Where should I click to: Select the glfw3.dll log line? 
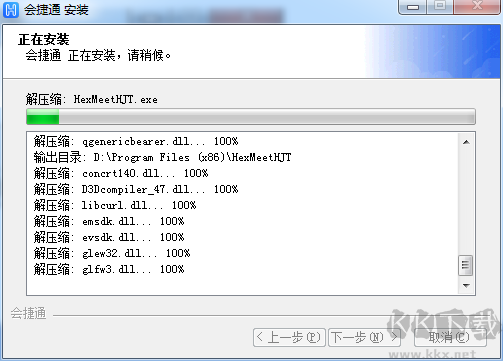[109, 269]
